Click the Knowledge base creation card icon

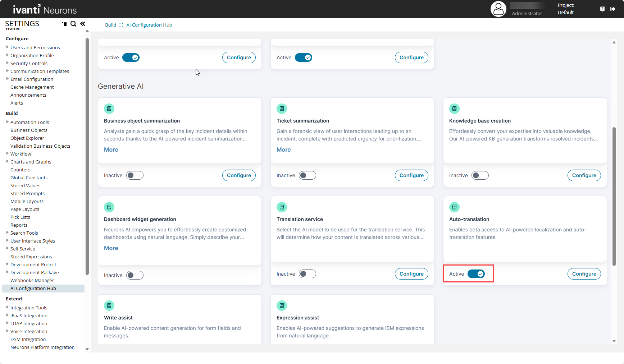click(454, 109)
